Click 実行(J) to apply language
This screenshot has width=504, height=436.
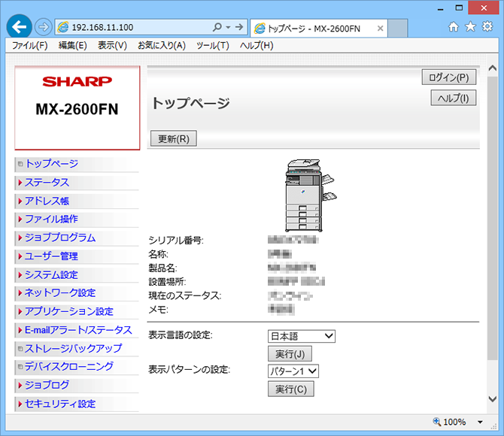point(290,354)
